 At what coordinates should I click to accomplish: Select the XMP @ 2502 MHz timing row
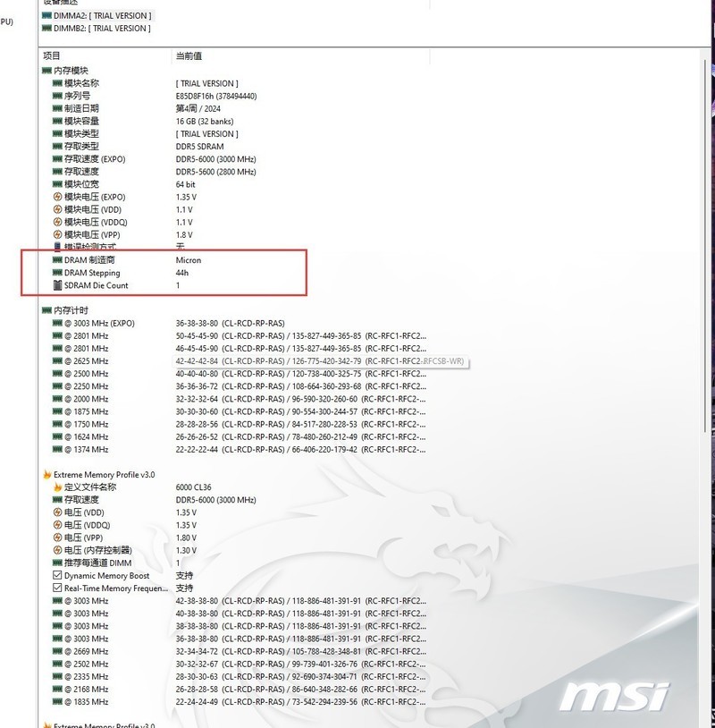pos(239,664)
